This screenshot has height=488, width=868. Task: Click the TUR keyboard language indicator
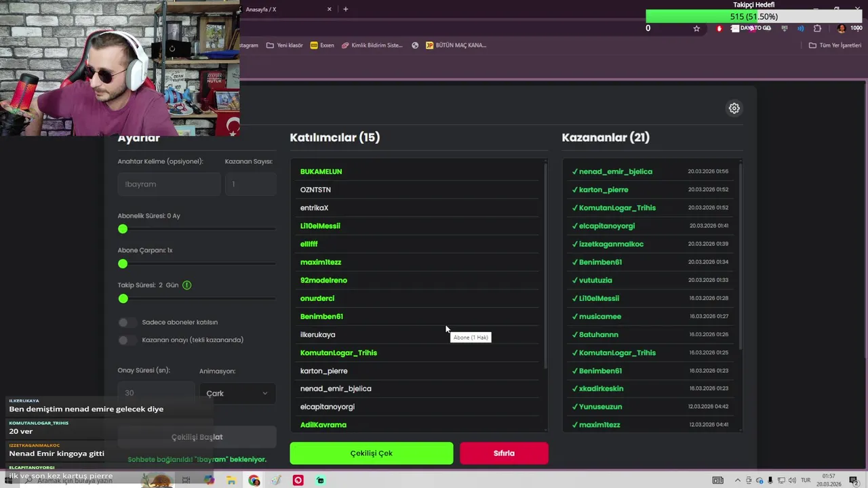806,481
